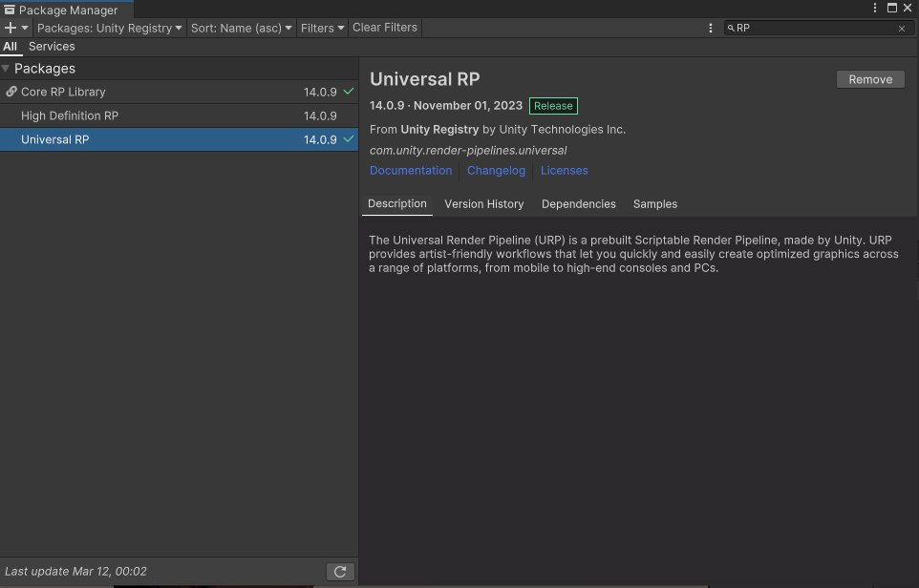Screen dimensions: 919x588
Task: Click the package name com.unity.render-pipelines.universal
Action: pyautogui.click(x=468, y=151)
